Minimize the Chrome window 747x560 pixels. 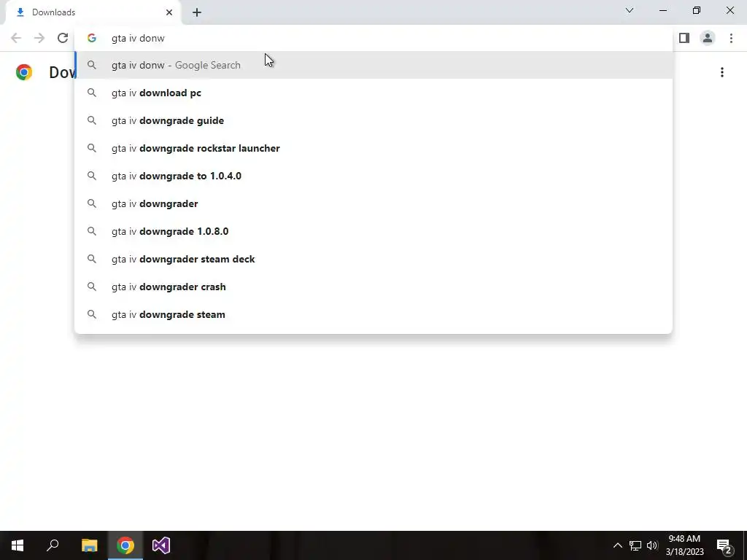click(x=663, y=10)
